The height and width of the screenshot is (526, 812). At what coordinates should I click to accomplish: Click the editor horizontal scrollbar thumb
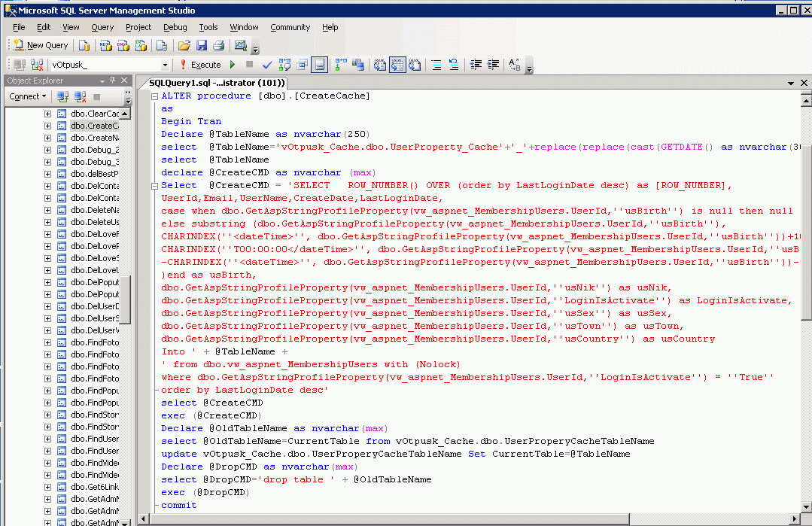coord(389,518)
